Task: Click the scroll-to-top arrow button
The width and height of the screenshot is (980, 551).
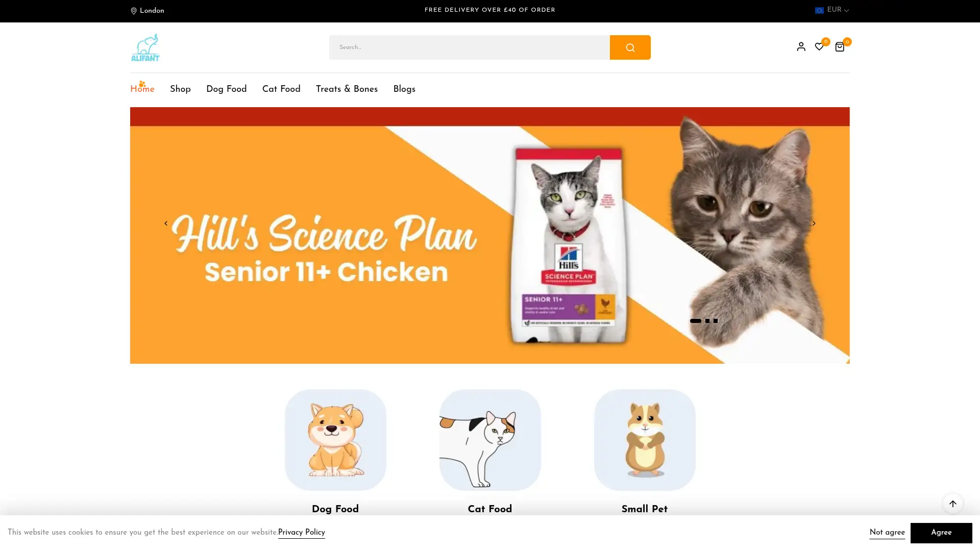Action: 952,504
